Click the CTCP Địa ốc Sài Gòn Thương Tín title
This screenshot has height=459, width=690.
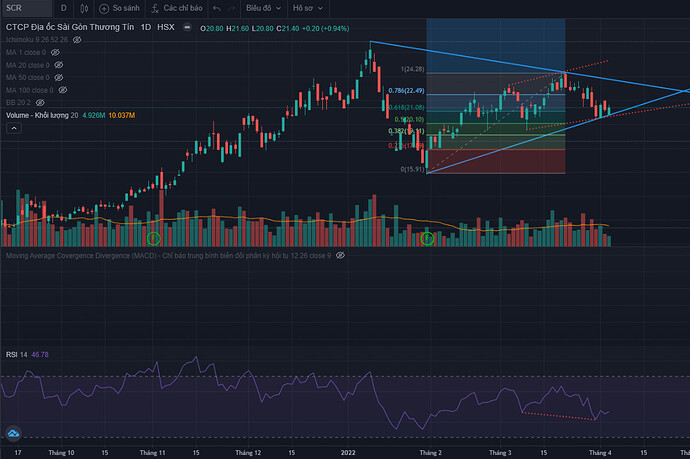70,27
